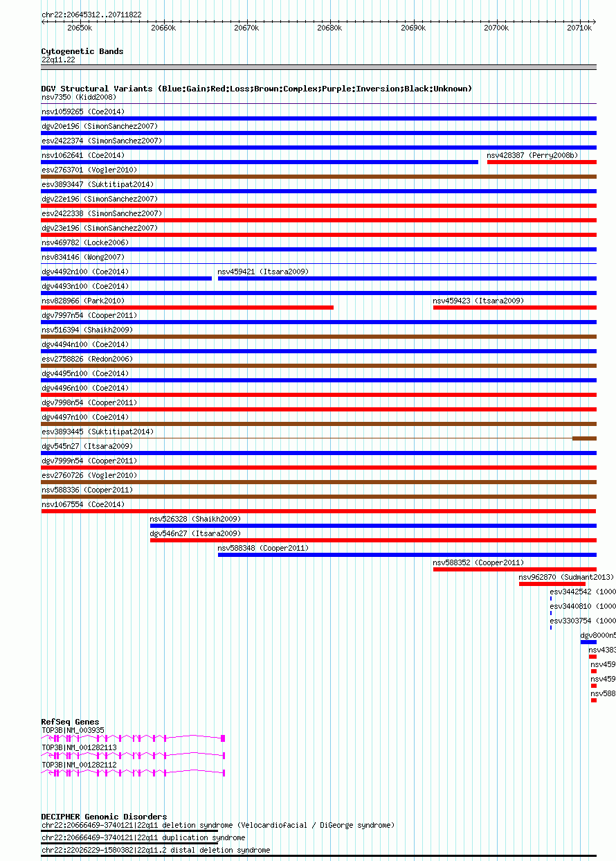Select variant nsv1062641 (Coe2014)
Image resolution: width=616 pixels, height=861 pixels.
tap(83, 155)
